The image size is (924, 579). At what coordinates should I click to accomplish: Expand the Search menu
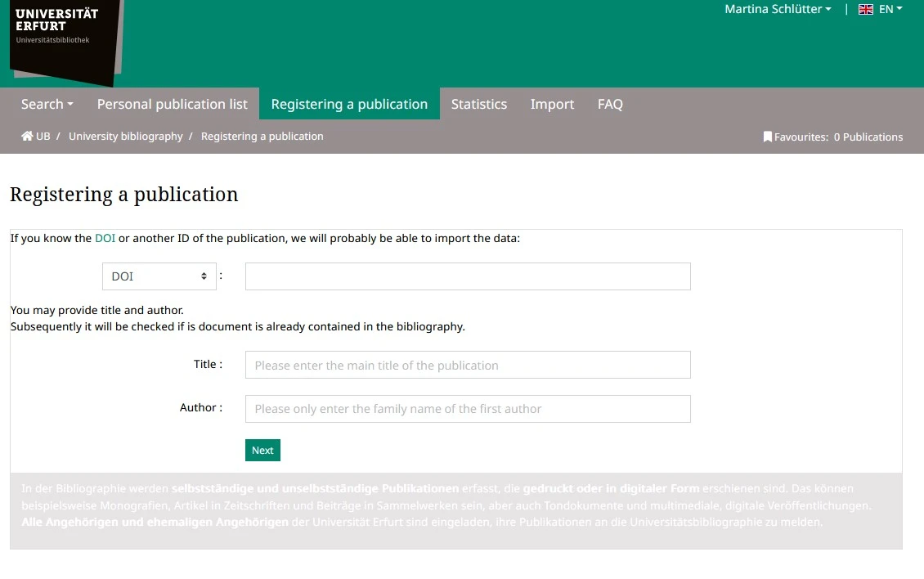tap(47, 104)
